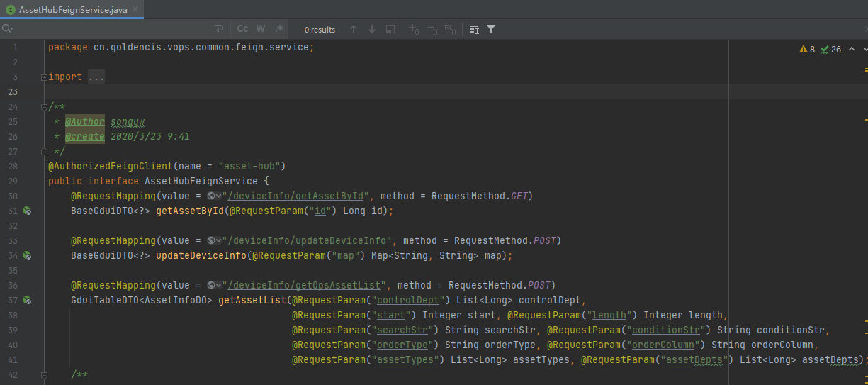Screen dimensions: 868x385
Task: Click the package declaration on line 1
Action: tap(181, 48)
